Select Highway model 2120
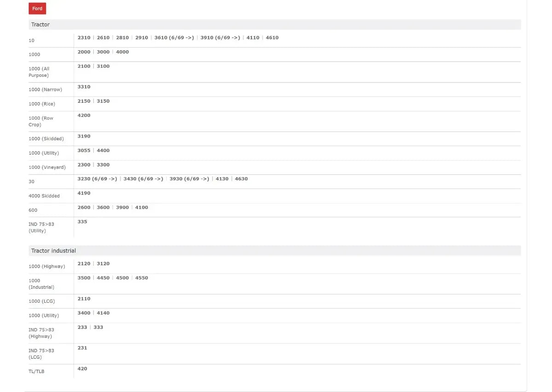 84,264
